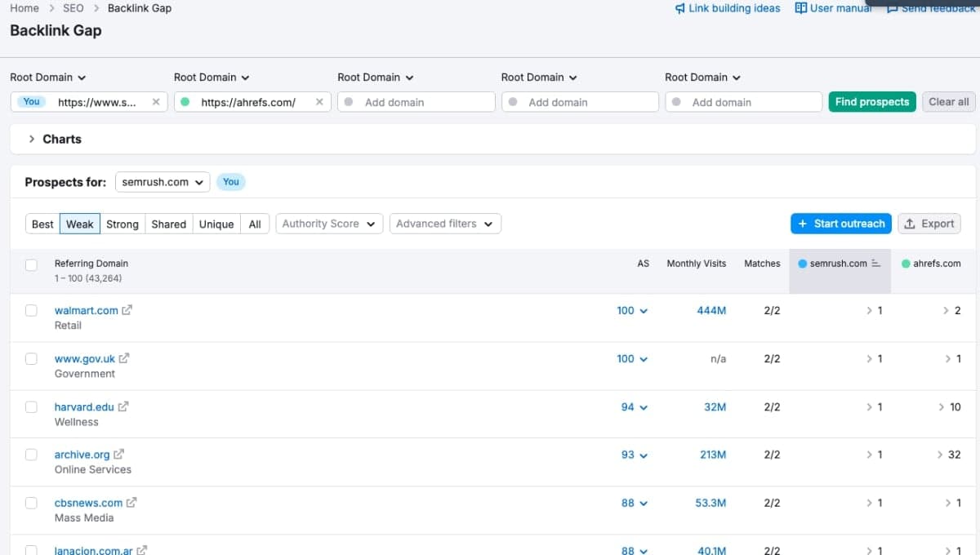Click the 444M monthly visits value
Image resolution: width=980 pixels, height=555 pixels.
tap(711, 311)
